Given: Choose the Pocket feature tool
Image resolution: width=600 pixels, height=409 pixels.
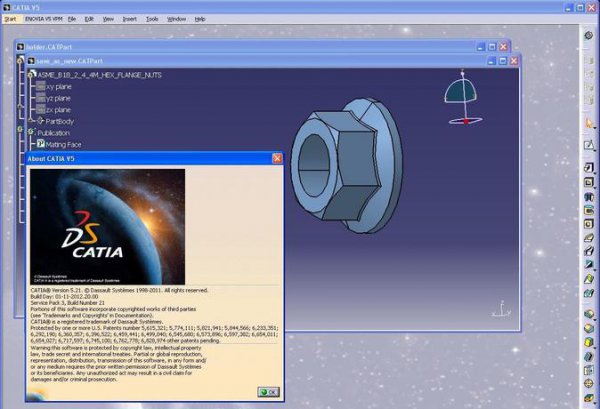Looking at the screenshot, I should [589, 182].
